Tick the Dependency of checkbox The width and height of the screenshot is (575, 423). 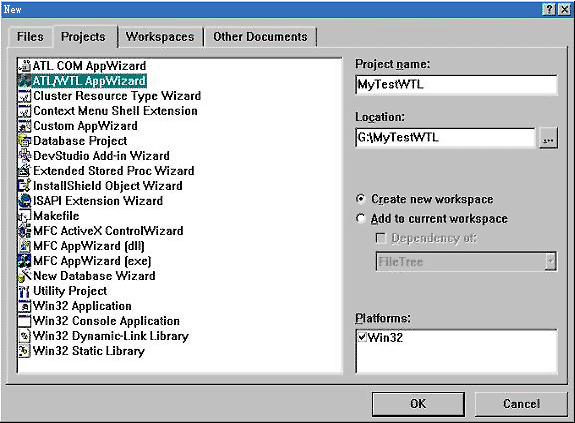tap(381, 239)
